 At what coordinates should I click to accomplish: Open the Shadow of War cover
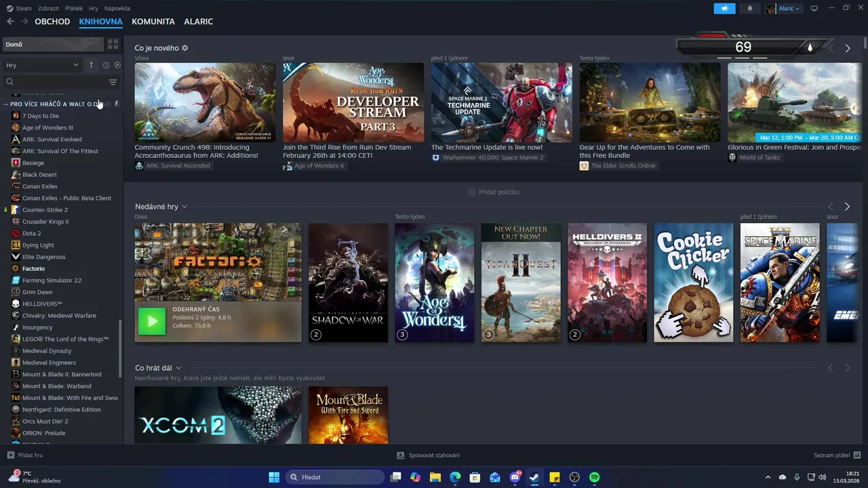click(348, 283)
